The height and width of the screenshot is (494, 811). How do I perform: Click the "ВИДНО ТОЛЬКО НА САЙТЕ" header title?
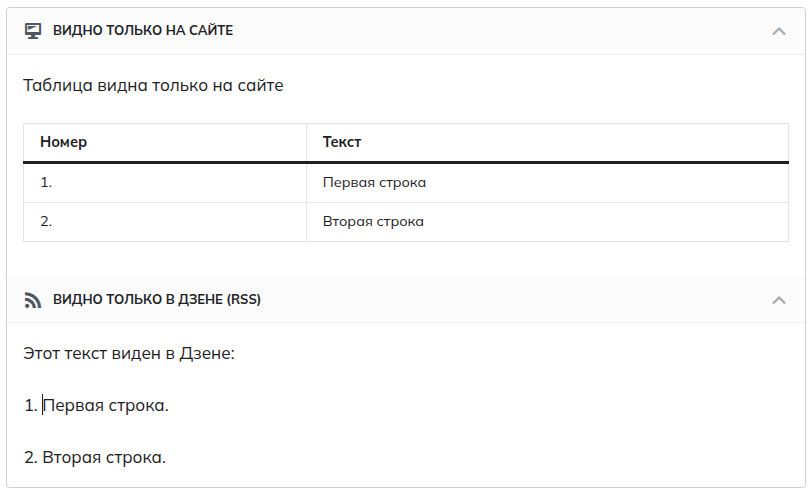(x=143, y=31)
